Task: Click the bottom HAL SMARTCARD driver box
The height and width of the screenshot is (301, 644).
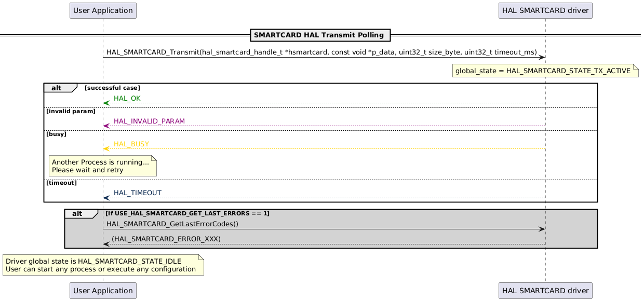Action: 545,290
